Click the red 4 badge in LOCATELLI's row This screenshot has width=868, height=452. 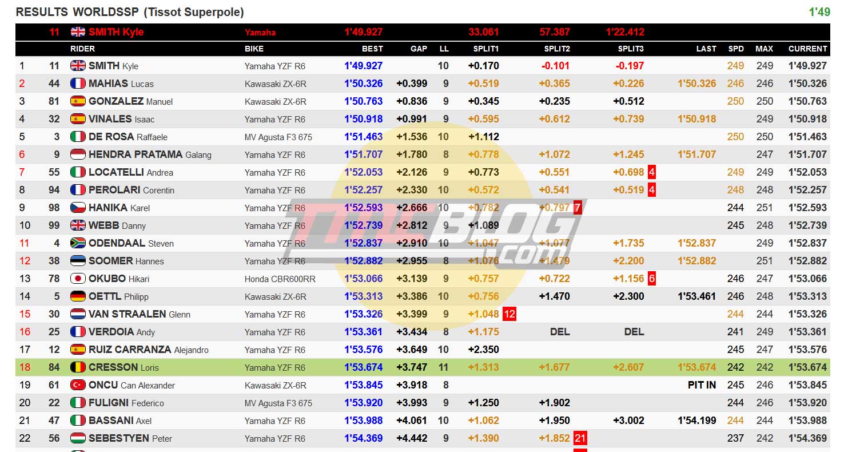[x=652, y=172]
